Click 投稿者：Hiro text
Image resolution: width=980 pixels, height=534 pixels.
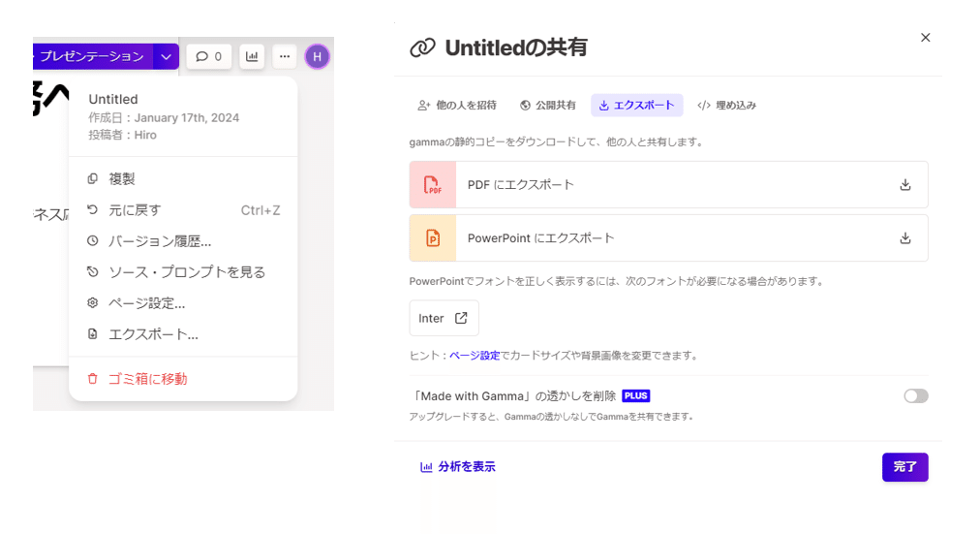tap(122, 135)
